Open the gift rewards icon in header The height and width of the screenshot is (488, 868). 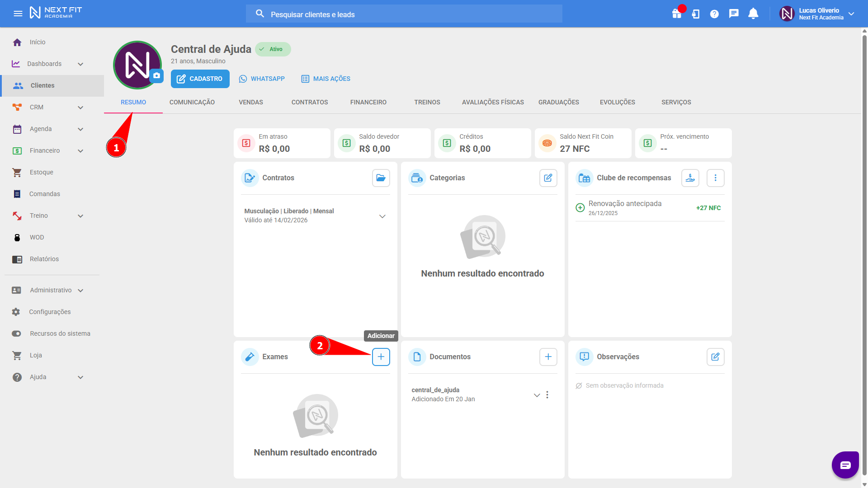(677, 14)
